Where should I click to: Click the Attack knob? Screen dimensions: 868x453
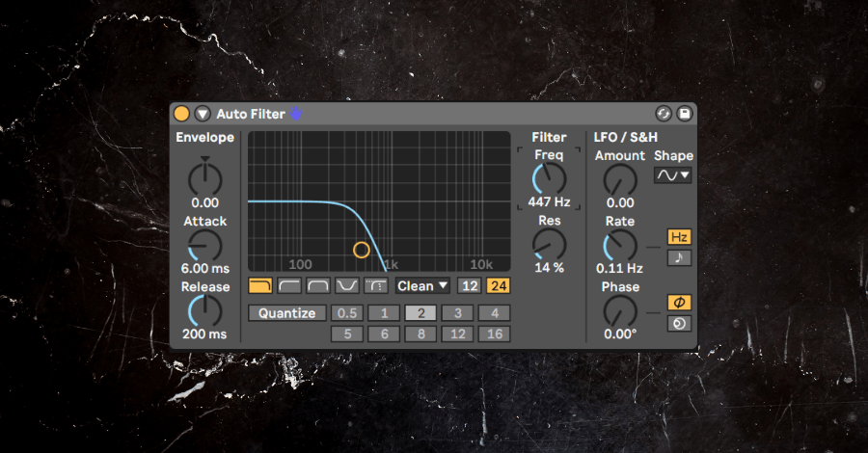[204, 245]
